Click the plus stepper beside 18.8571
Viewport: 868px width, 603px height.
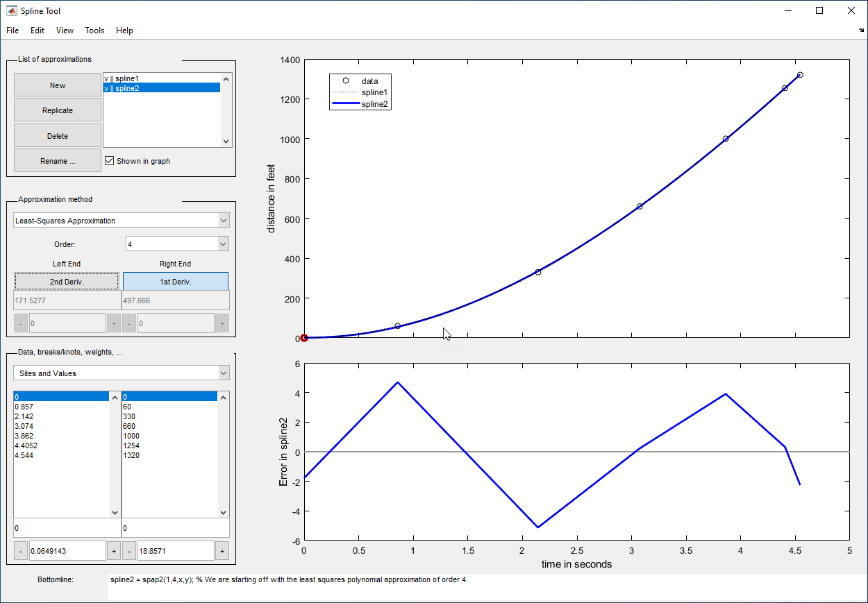click(222, 551)
